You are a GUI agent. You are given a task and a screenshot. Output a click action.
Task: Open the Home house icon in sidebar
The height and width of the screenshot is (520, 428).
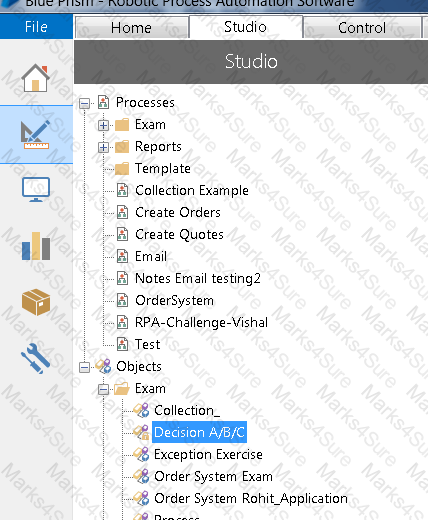[x=36, y=78]
